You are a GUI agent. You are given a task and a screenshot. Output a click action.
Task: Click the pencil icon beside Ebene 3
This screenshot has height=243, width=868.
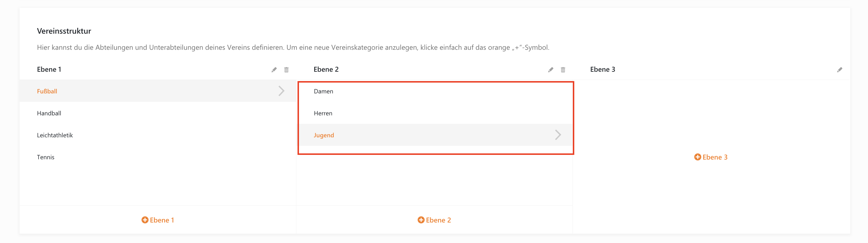pyautogui.click(x=839, y=69)
